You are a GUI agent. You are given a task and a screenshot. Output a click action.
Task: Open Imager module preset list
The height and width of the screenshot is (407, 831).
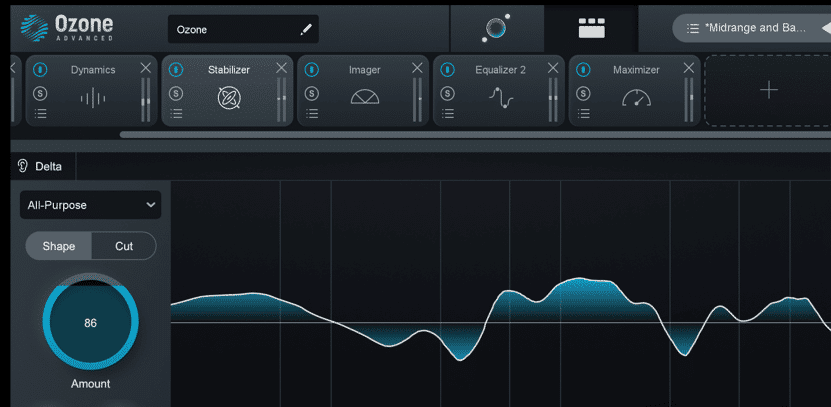click(x=312, y=113)
